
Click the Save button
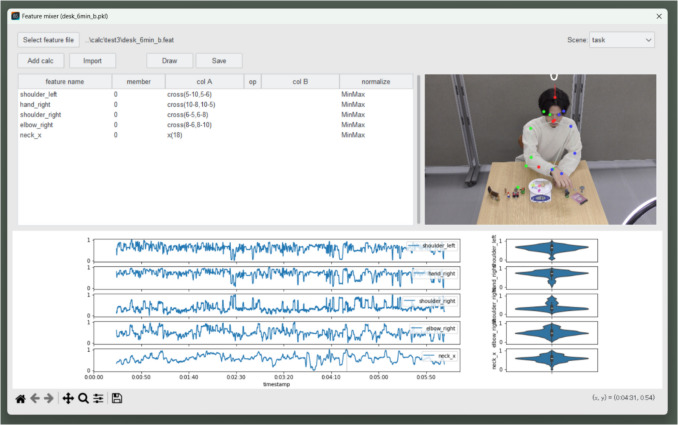[x=219, y=61]
